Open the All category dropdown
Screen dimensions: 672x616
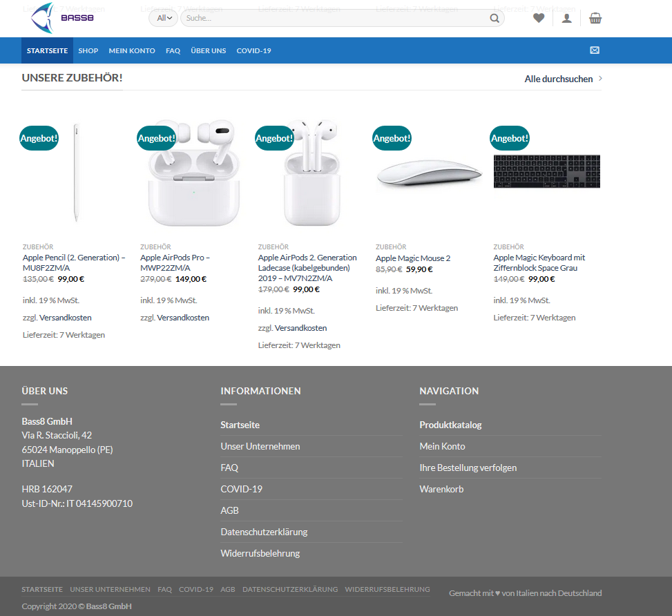pyautogui.click(x=164, y=18)
